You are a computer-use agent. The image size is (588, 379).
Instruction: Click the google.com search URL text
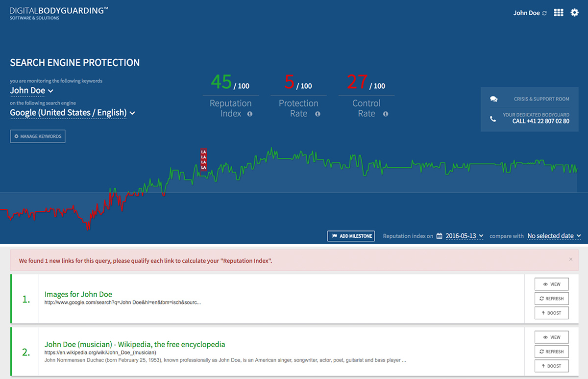(x=122, y=303)
